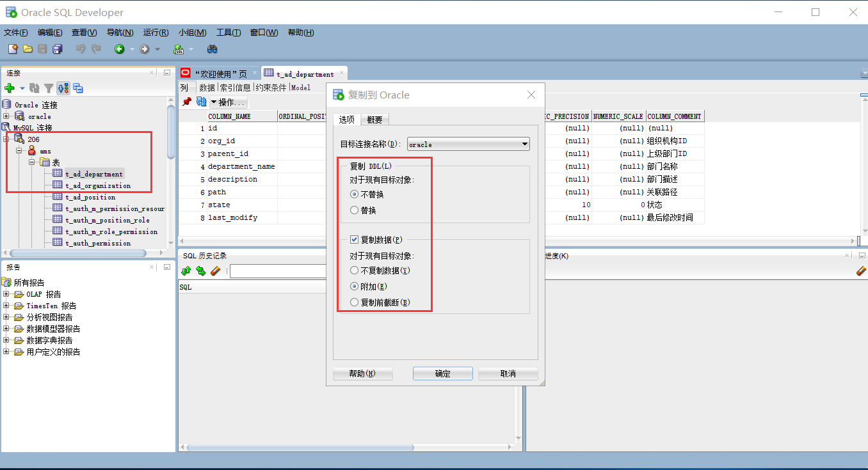Click refresh icon next to Actions button
This screenshot has height=470, width=868.
tap(201, 102)
